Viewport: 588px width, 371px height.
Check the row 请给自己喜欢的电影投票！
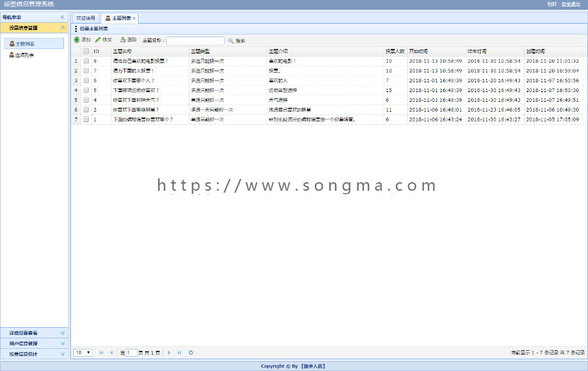(86, 61)
